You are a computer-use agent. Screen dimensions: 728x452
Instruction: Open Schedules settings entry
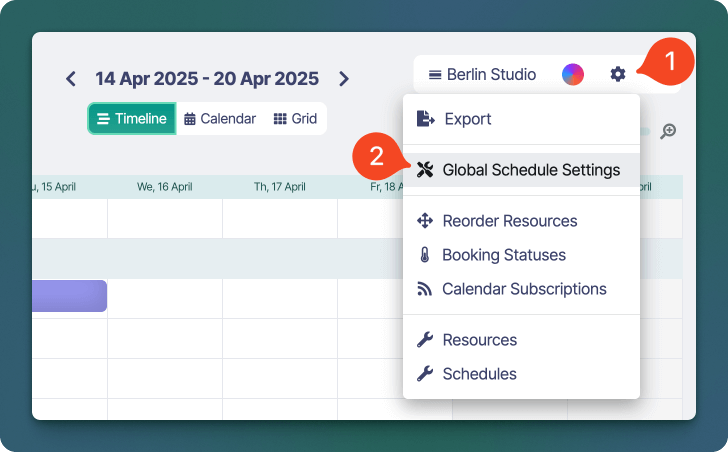pos(521,374)
